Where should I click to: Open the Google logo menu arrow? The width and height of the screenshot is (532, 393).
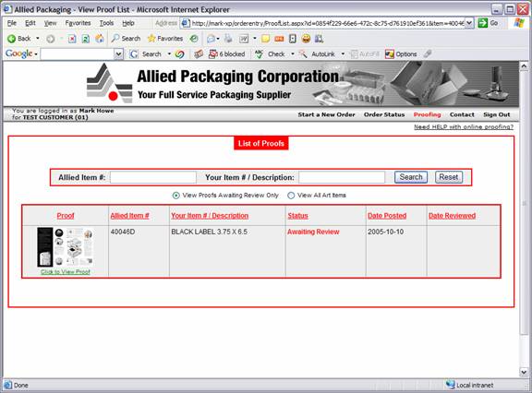(36, 54)
